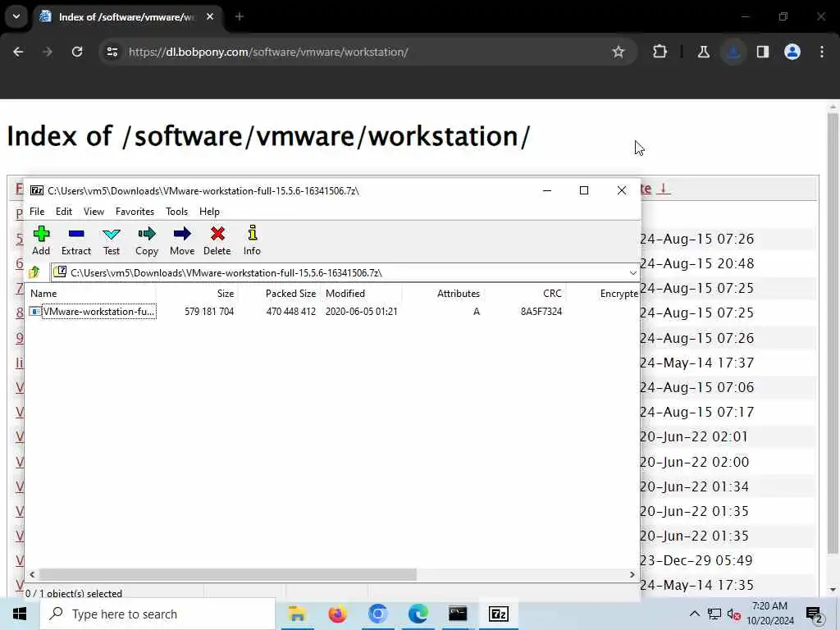Choose the Move toolbar icon

click(x=182, y=240)
